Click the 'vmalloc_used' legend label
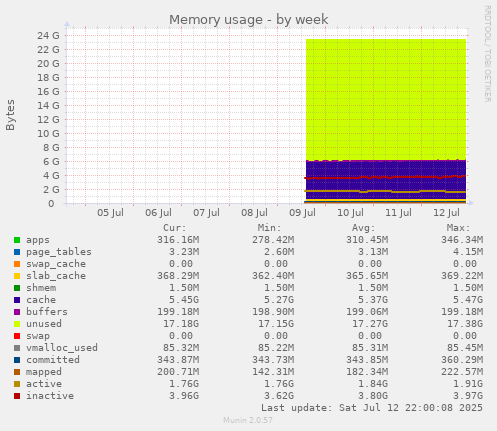Viewport: 497px width, 431px height. [x=62, y=348]
